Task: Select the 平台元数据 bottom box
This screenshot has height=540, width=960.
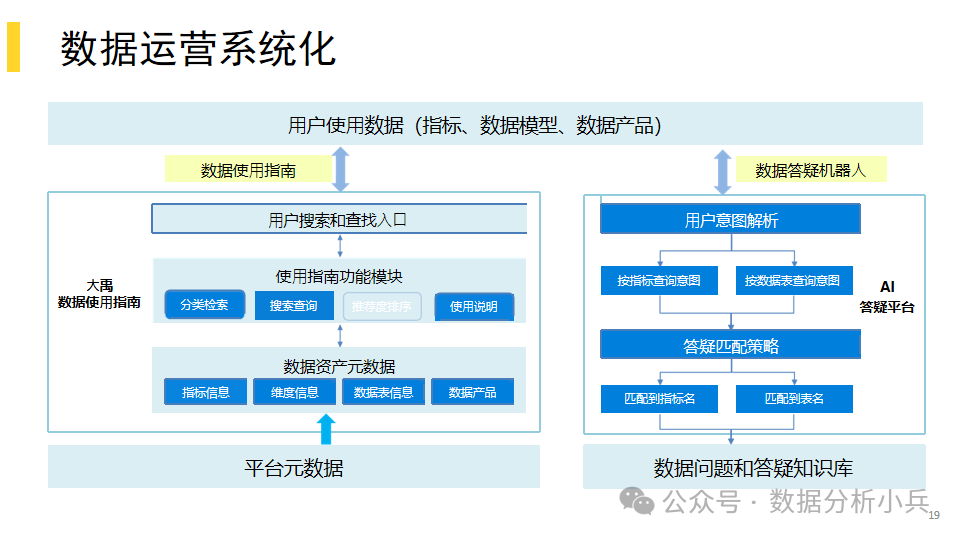Action: 294,467
